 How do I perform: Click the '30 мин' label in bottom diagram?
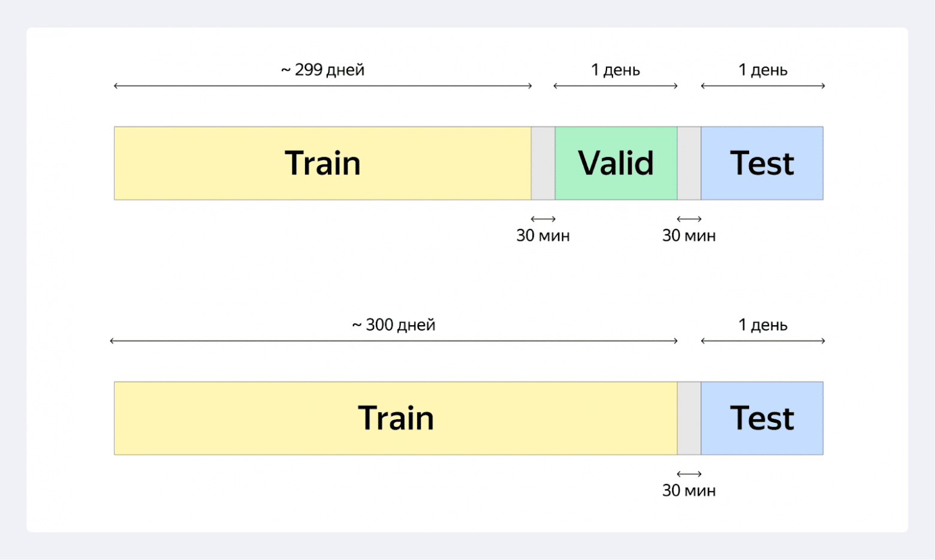coord(689,491)
